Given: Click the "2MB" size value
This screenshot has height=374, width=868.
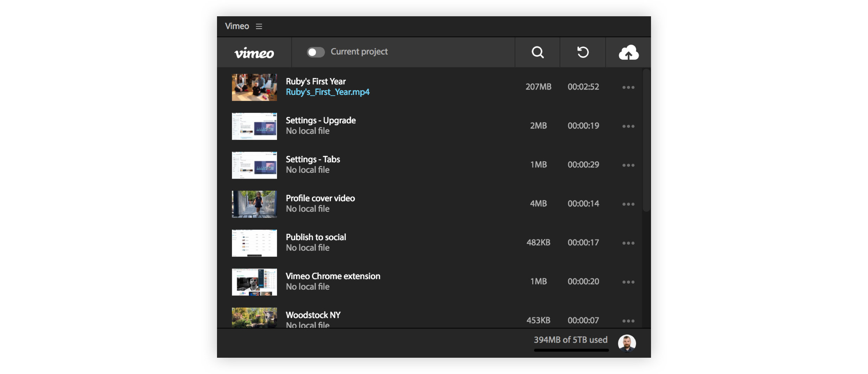Looking at the screenshot, I should (x=538, y=126).
